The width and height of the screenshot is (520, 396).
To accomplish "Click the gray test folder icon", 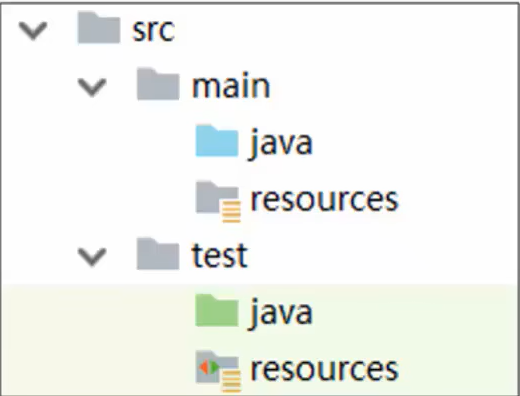I will tap(158, 254).
